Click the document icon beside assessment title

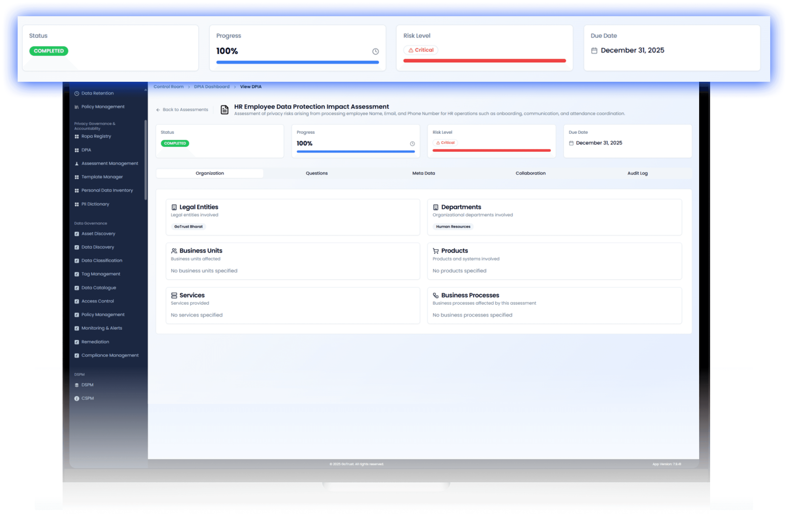(224, 110)
